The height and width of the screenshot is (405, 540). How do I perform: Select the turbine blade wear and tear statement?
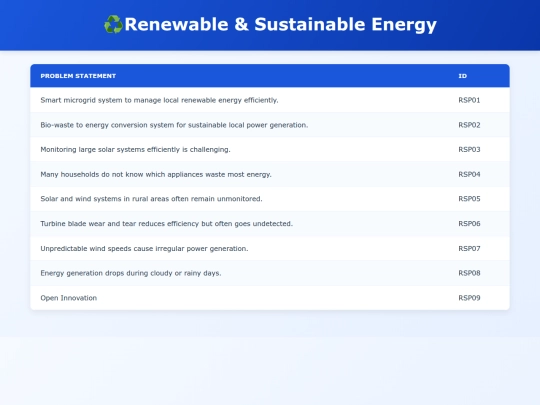click(166, 224)
